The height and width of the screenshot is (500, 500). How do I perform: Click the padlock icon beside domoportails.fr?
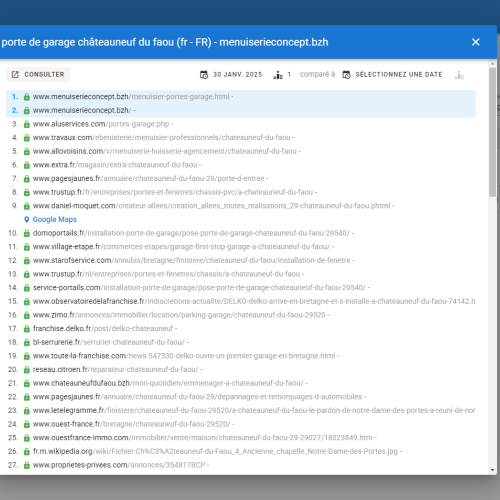coord(27,233)
